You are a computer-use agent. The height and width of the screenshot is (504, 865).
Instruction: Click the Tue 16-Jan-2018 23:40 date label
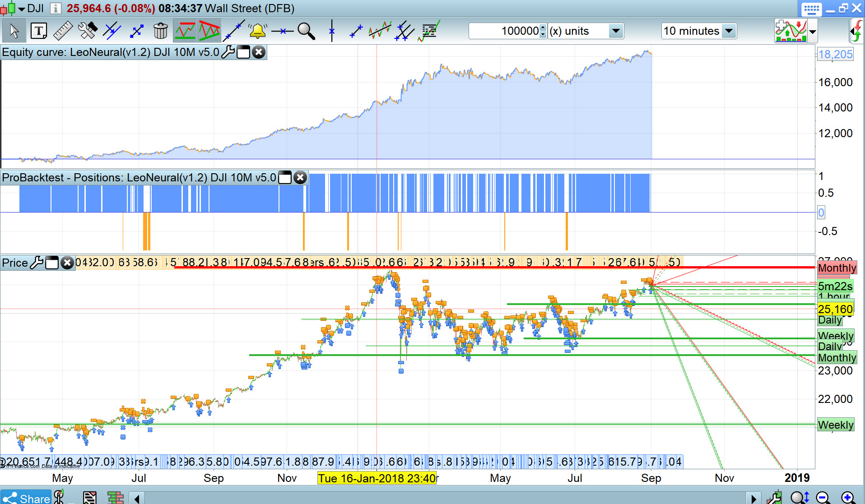click(x=377, y=478)
